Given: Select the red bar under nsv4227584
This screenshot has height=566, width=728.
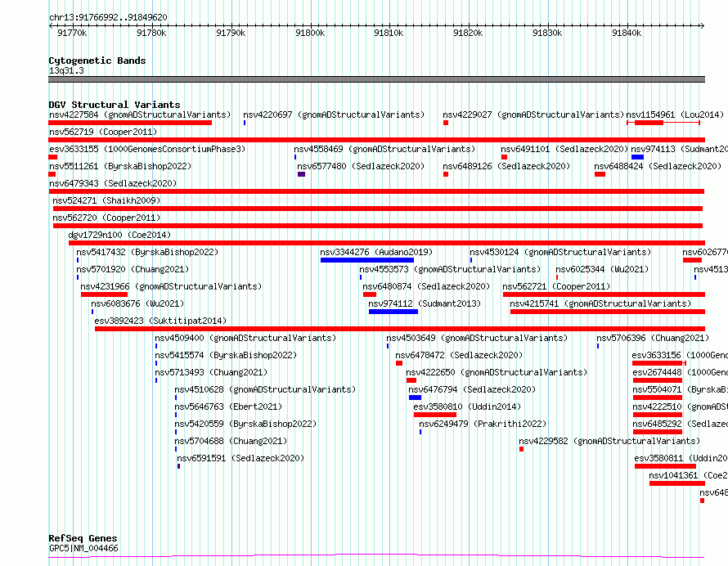Looking at the screenshot, I should [130, 123].
